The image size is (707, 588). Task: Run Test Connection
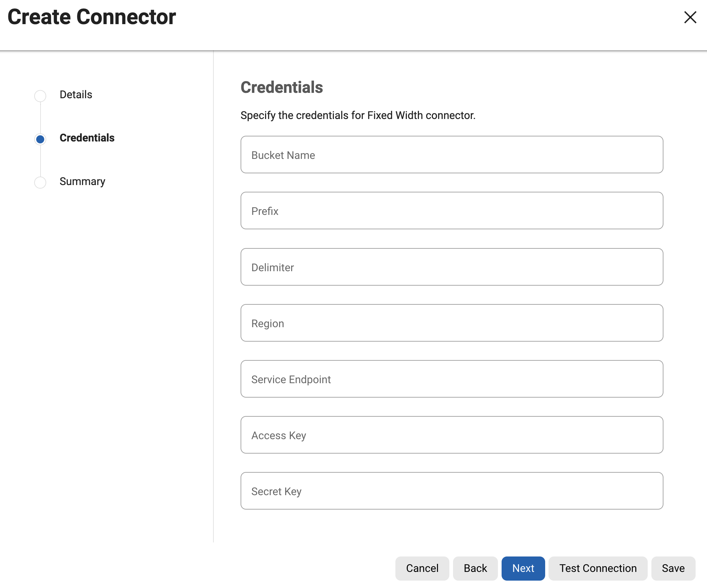coord(597,568)
